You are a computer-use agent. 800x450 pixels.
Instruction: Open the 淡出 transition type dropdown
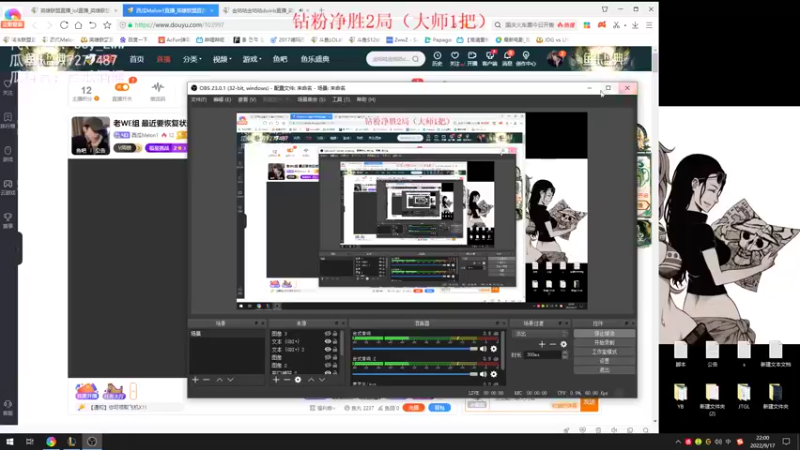click(540, 334)
